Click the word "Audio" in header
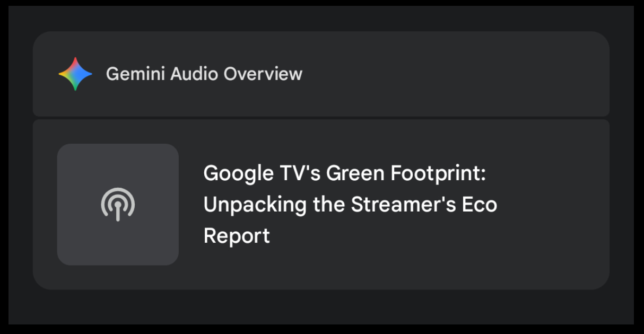644x334 pixels. [x=194, y=74]
